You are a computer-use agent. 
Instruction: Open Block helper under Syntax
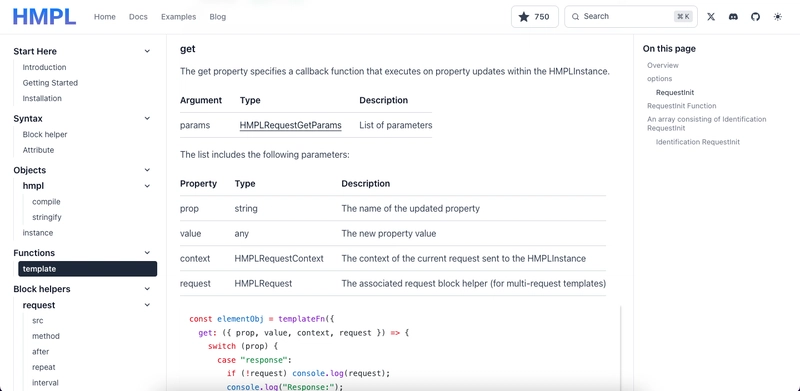coord(45,134)
